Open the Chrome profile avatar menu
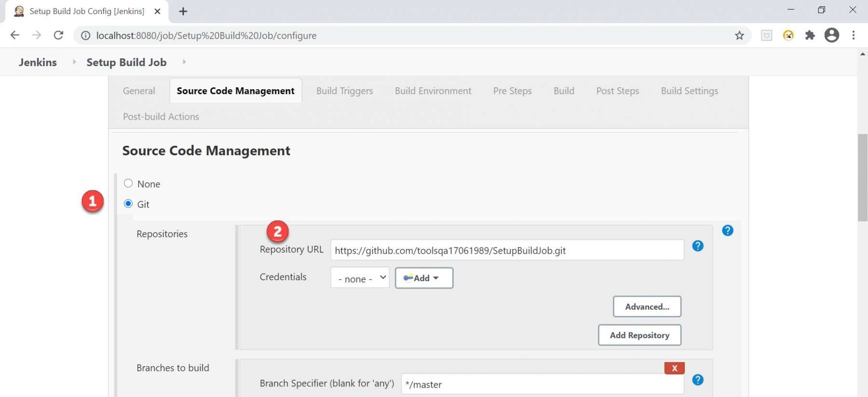 [x=832, y=35]
